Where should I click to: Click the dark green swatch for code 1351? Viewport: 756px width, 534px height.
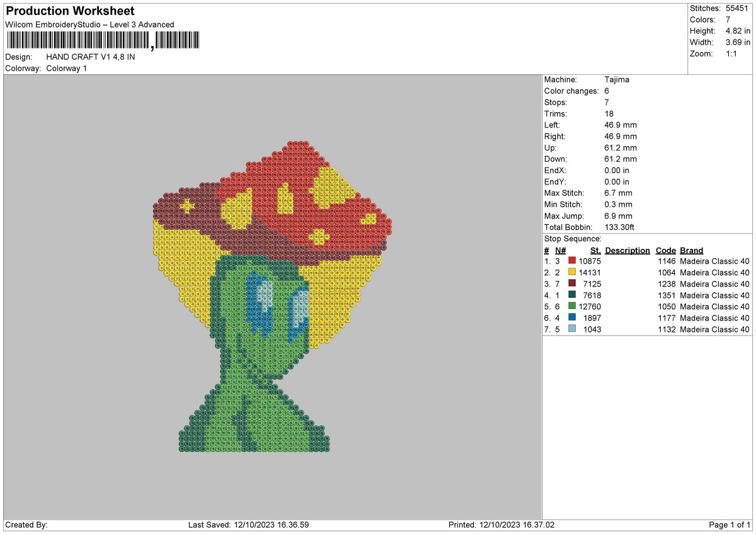point(572,295)
